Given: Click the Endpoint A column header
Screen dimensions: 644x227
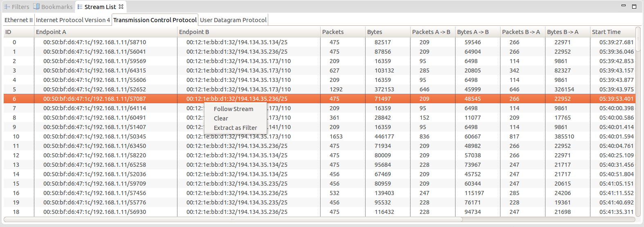Looking at the screenshot, I should [x=51, y=32].
